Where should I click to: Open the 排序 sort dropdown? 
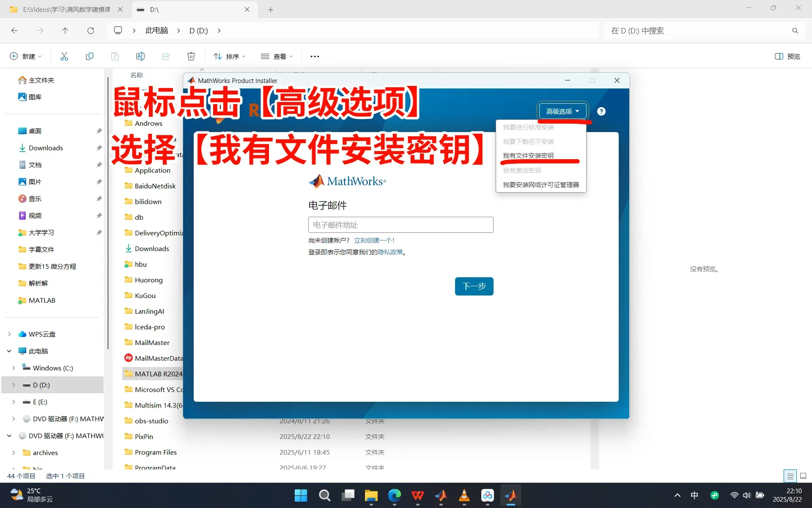pyautogui.click(x=230, y=56)
